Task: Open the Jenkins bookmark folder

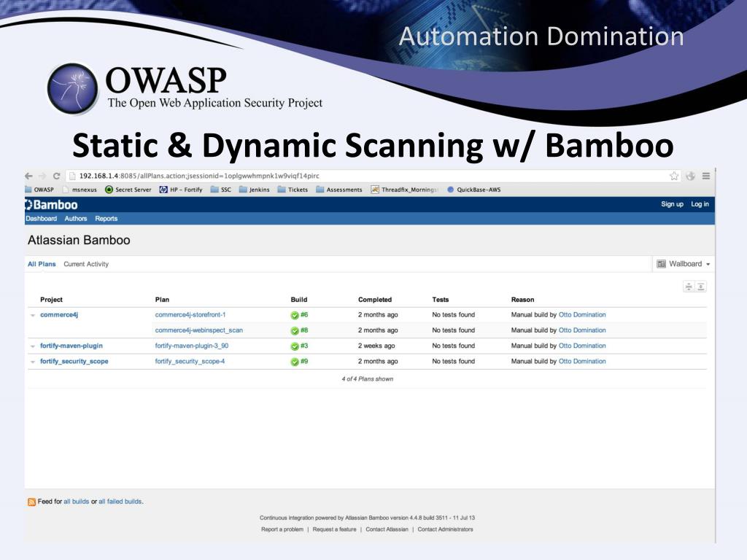Action: (255, 190)
